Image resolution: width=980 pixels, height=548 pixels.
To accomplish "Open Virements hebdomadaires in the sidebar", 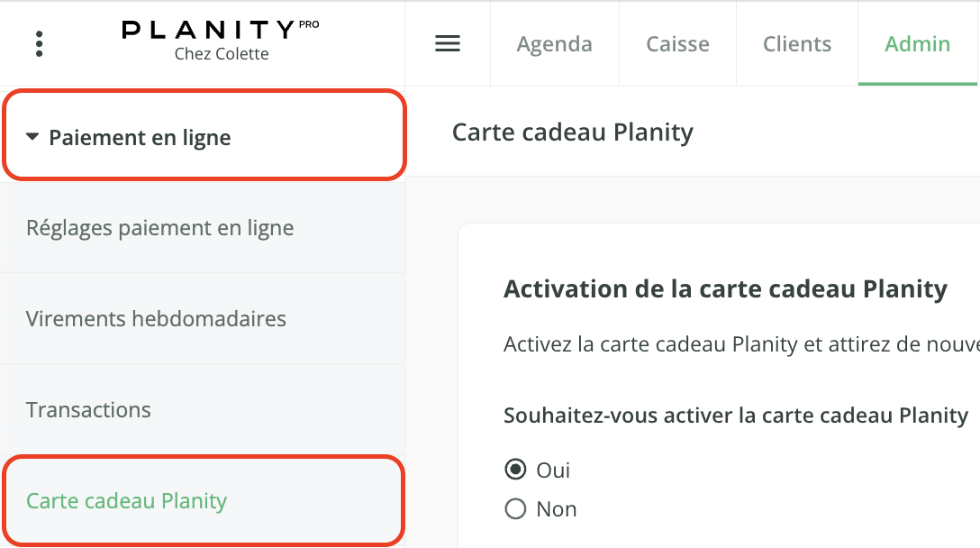I will [x=203, y=318].
